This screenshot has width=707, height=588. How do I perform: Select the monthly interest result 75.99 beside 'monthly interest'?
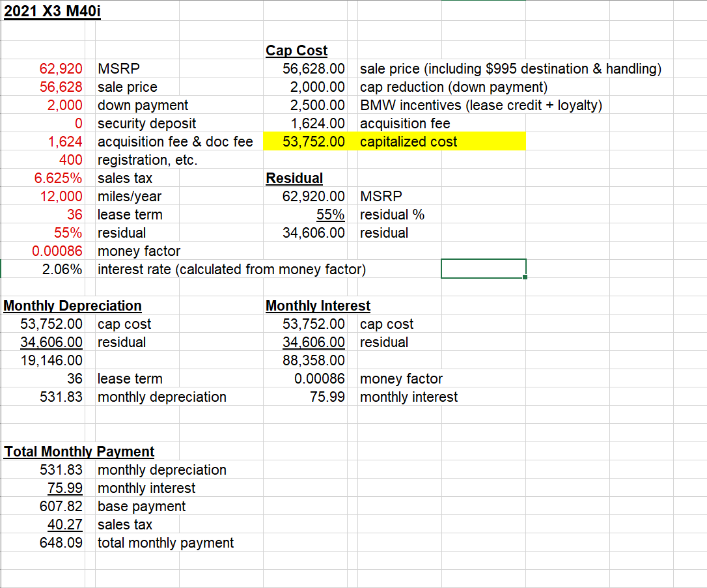327,397
